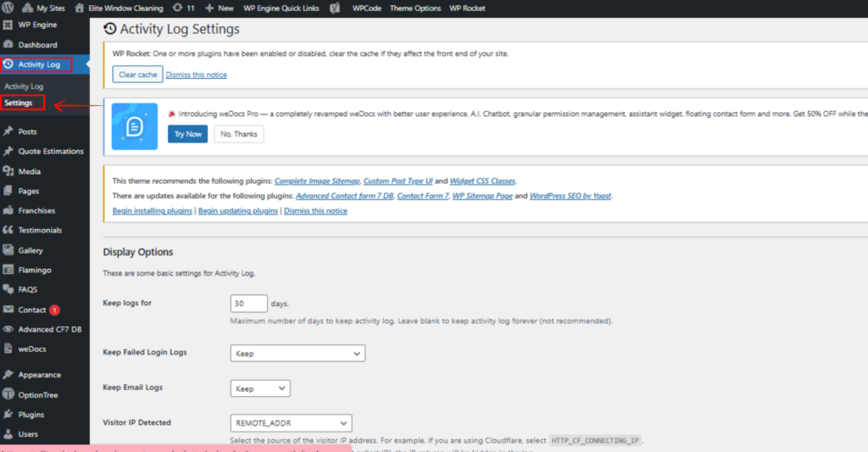Click the Activity Log Settings heading icon
This screenshot has height=452, width=868.
(110, 29)
